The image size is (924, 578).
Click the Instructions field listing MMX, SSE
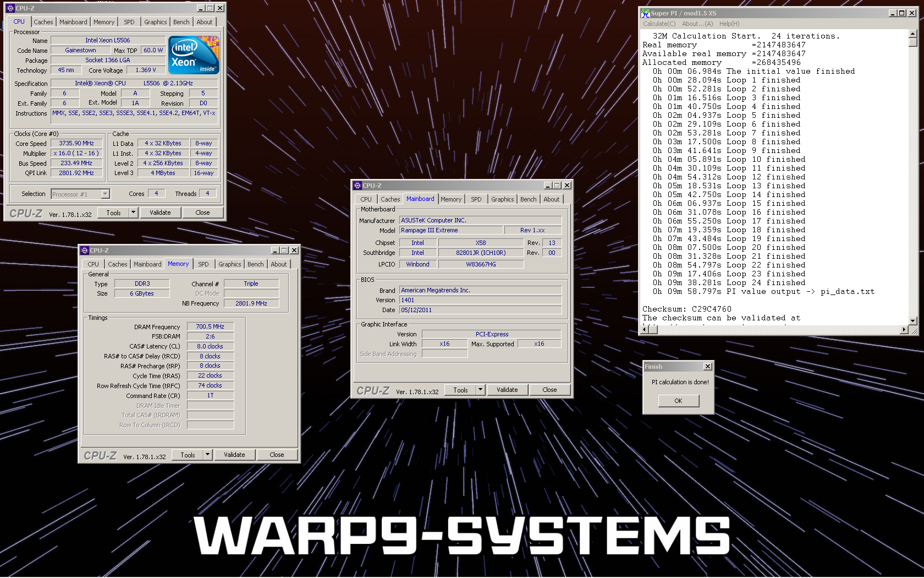pos(135,116)
